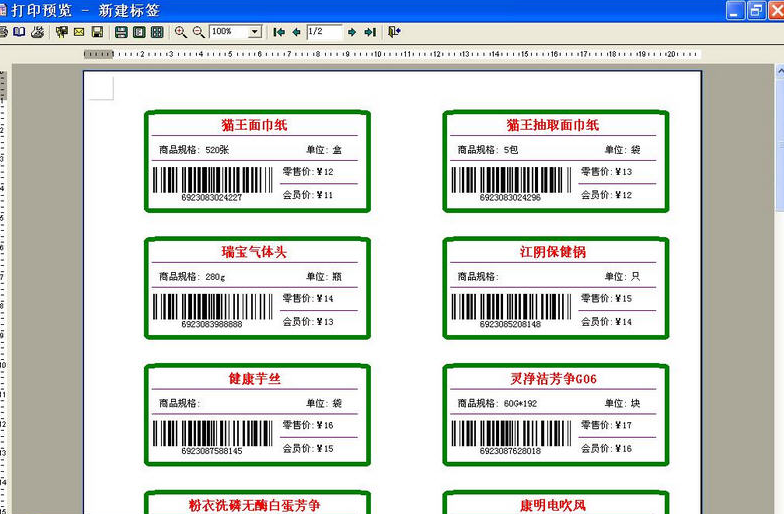Click the open-book icon in toolbar

[x=19, y=32]
